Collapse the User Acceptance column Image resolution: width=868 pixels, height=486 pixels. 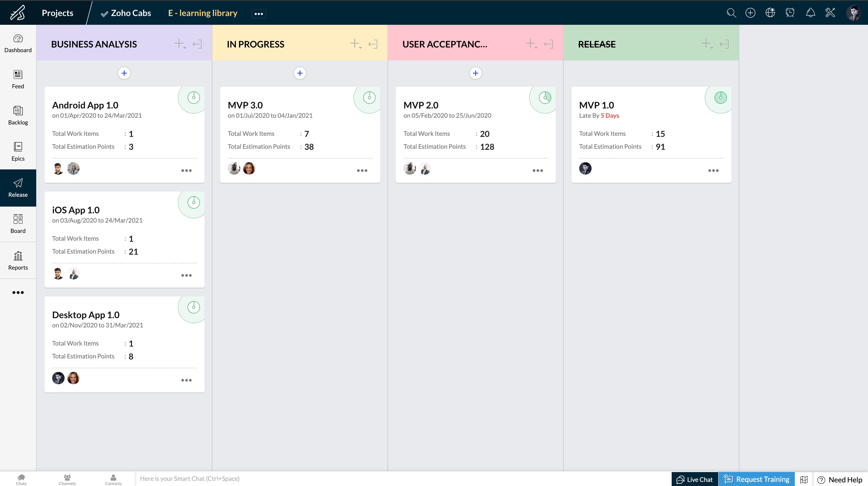(548, 44)
